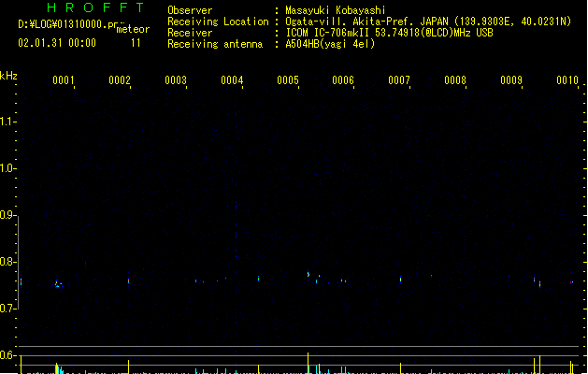Click the 'Receiving antenna' field label
This screenshot has height=374, width=588.
pyautogui.click(x=215, y=44)
